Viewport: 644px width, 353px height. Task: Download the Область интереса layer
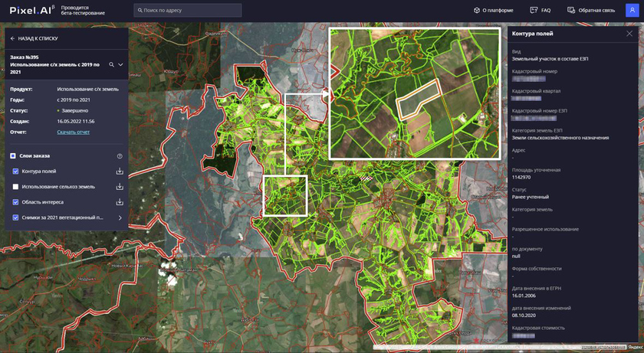click(x=120, y=202)
